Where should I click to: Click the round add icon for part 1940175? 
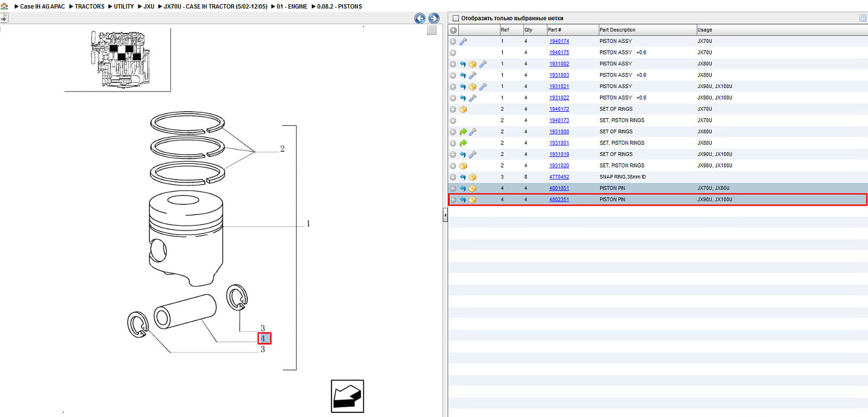tap(453, 53)
